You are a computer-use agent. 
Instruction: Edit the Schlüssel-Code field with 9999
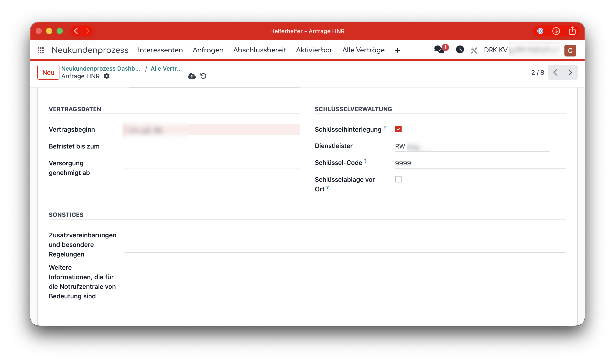tap(480, 163)
